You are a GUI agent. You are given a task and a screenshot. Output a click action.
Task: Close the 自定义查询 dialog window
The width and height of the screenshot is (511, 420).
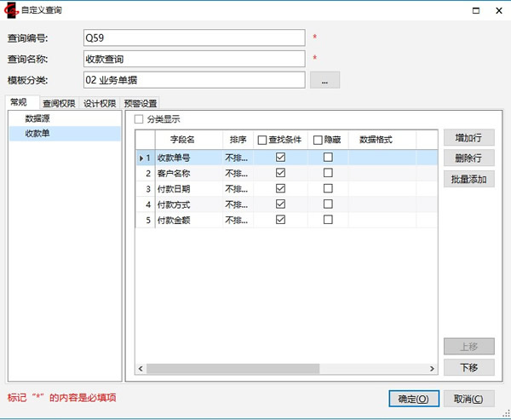click(495, 10)
